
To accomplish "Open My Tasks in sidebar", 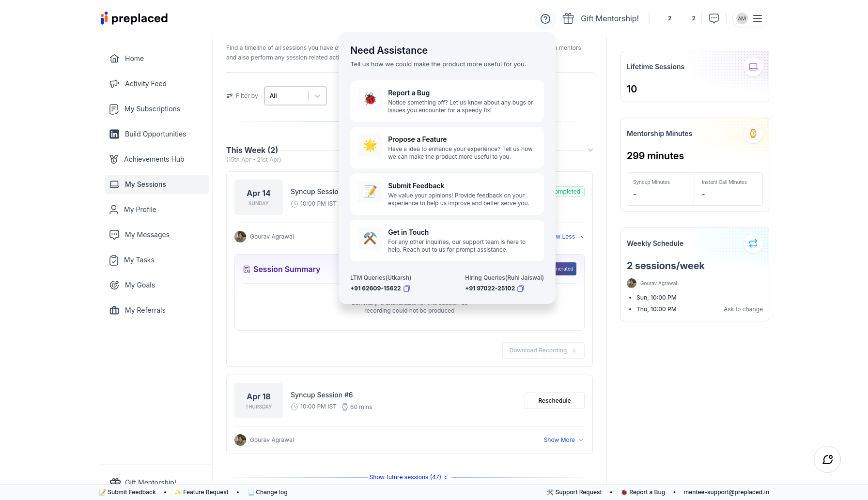I will pyautogui.click(x=156, y=260).
